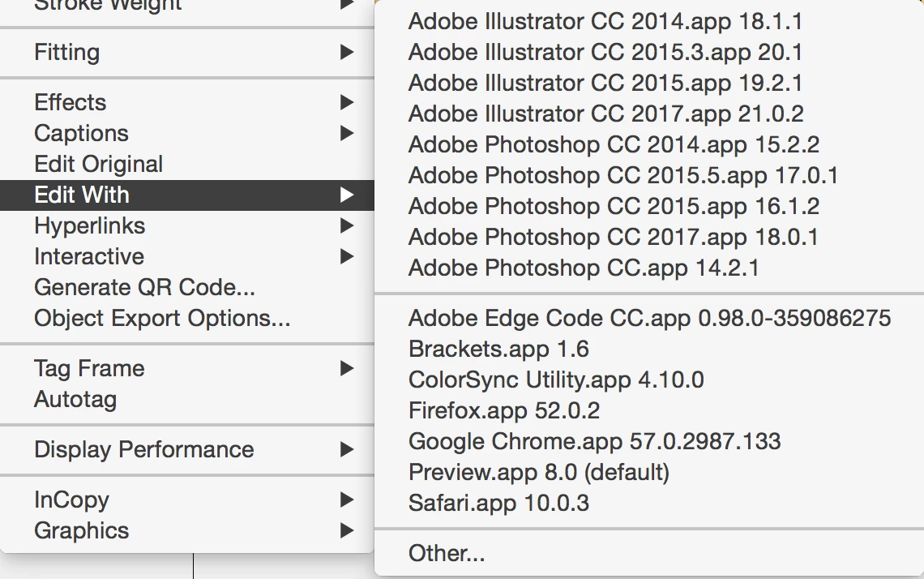The width and height of the screenshot is (924, 579).
Task: Expand the Hyperlinks submenu
Action: click(90, 225)
